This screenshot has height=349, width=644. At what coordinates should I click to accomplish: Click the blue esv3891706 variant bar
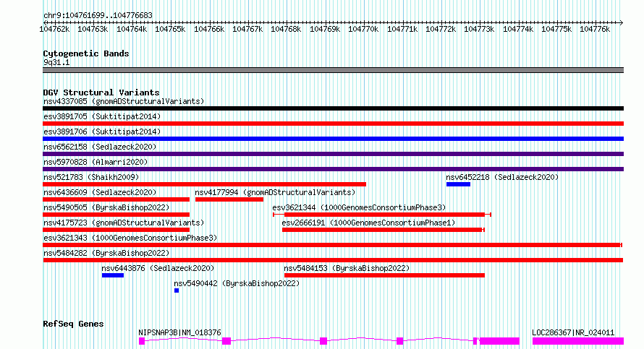(333, 139)
